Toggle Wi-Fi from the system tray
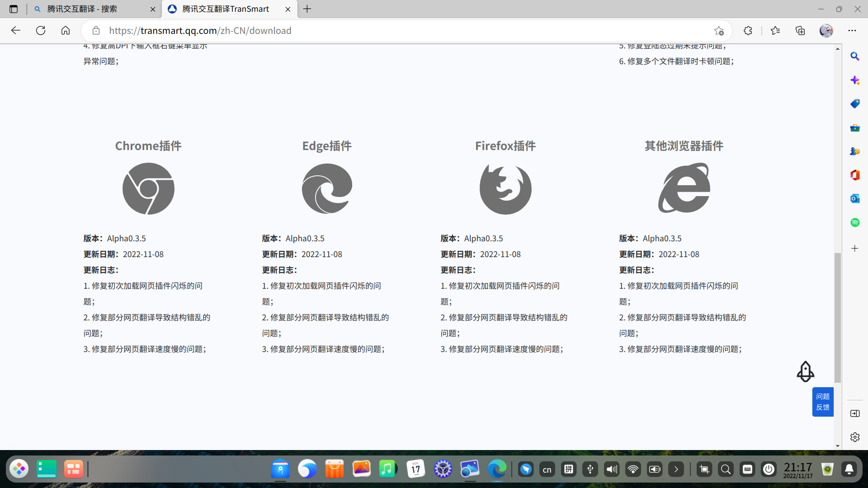This screenshot has height=488, width=868. 633,469
